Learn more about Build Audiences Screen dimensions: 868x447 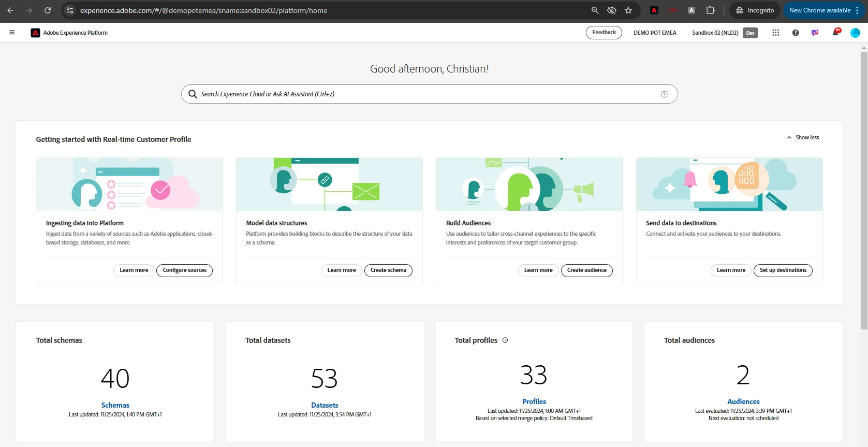[538, 270]
